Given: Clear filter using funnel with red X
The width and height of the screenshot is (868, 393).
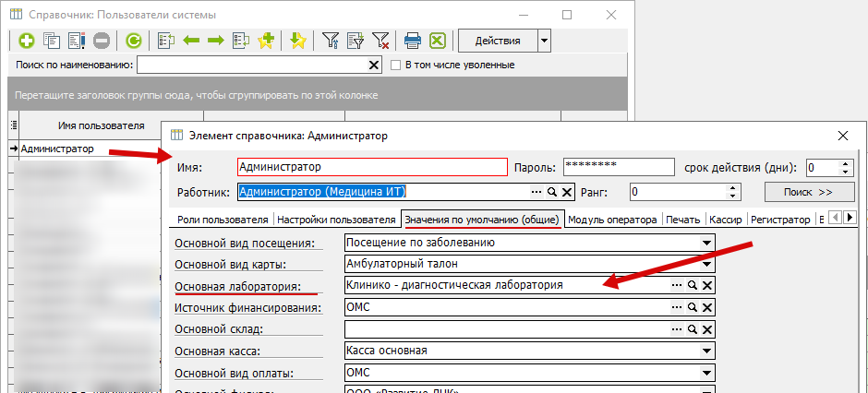Looking at the screenshot, I should (380, 41).
